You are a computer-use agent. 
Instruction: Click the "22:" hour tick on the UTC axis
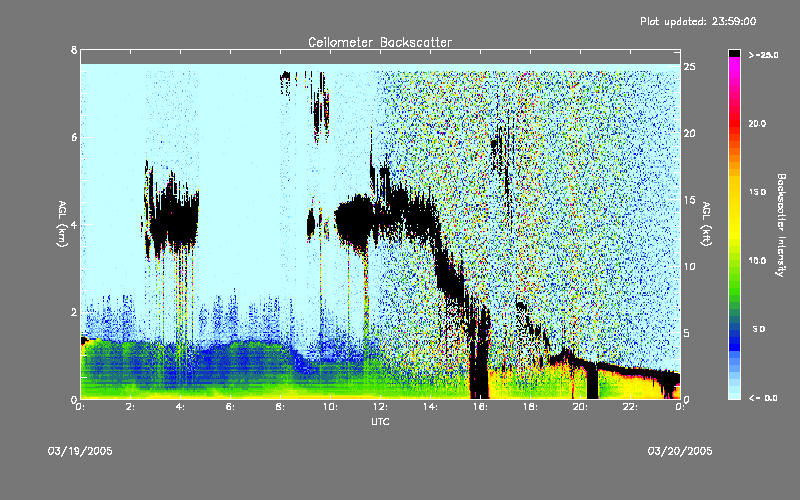point(631,407)
